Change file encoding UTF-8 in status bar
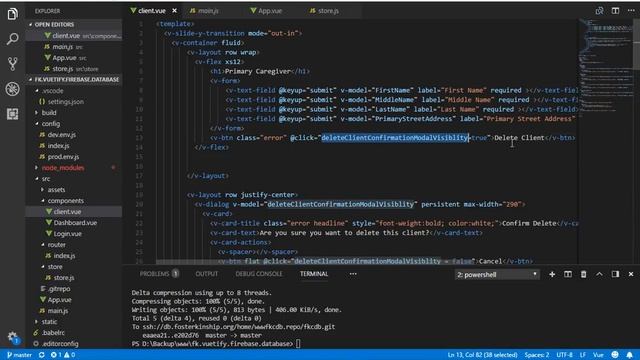The height and width of the screenshot is (360, 640). coord(564,355)
